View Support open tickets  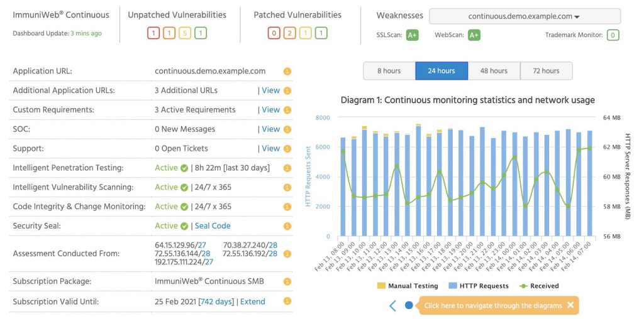pos(271,148)
